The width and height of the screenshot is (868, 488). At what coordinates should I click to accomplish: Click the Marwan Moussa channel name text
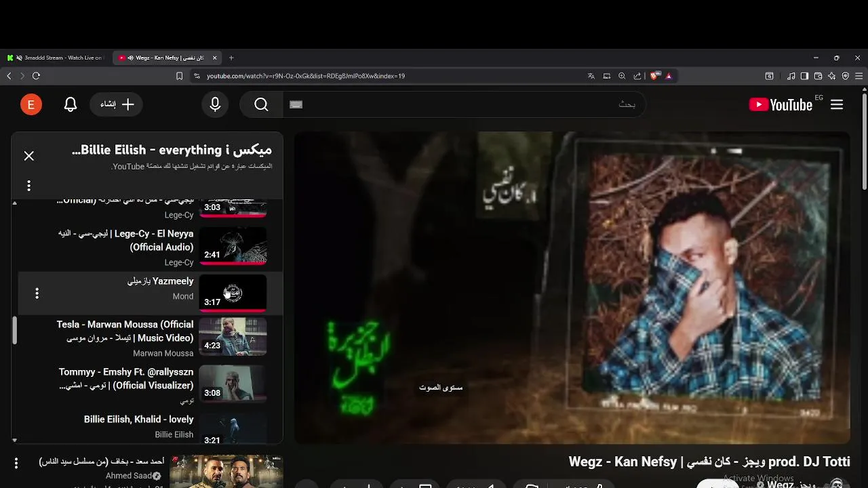tap(163, 353)
